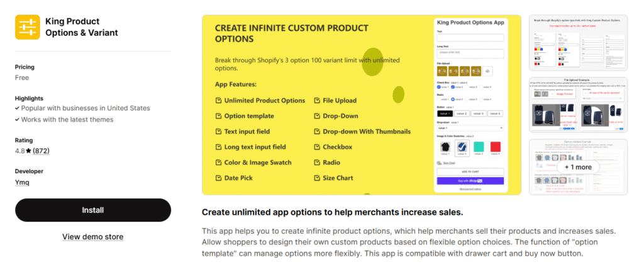
Task: Click the King Product Options app logo
Action: coord(27,27)
